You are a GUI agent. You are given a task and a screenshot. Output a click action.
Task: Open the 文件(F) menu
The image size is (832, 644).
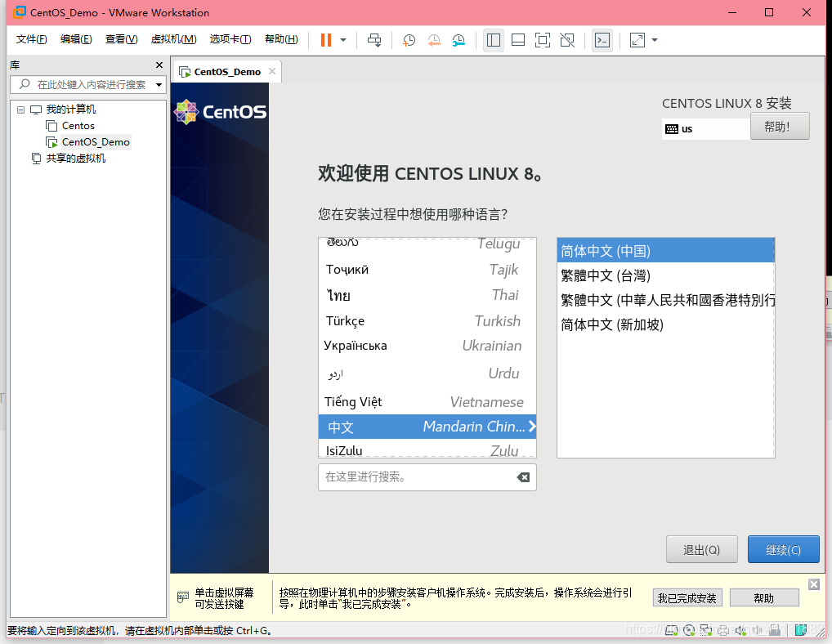pos(31,39)
